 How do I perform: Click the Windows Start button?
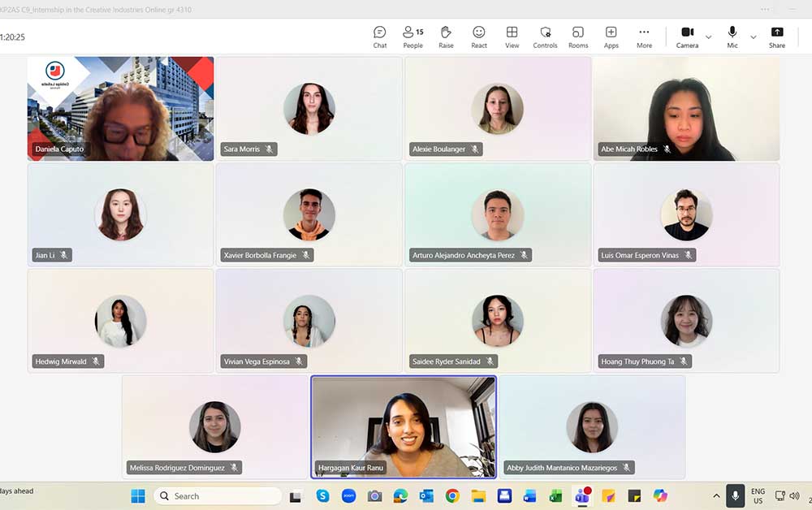click(138, 496)
